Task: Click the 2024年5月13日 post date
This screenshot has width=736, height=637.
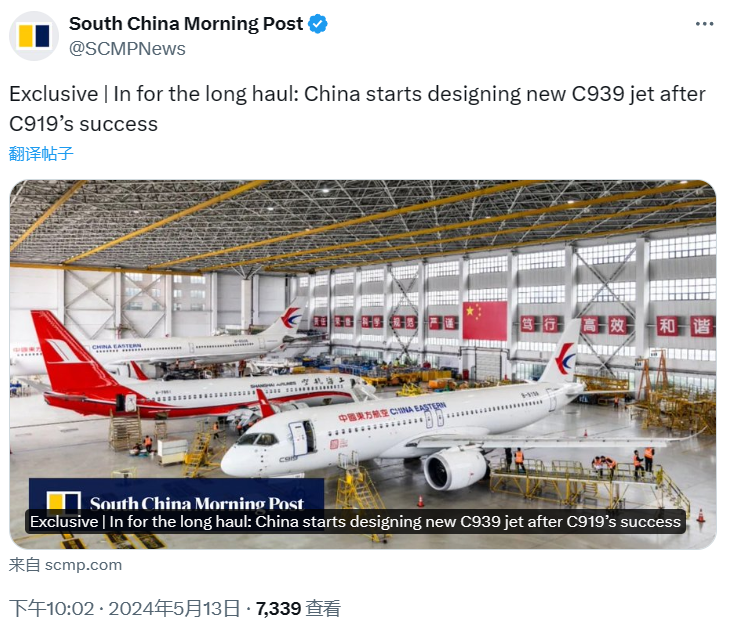Action: point(174,609)
